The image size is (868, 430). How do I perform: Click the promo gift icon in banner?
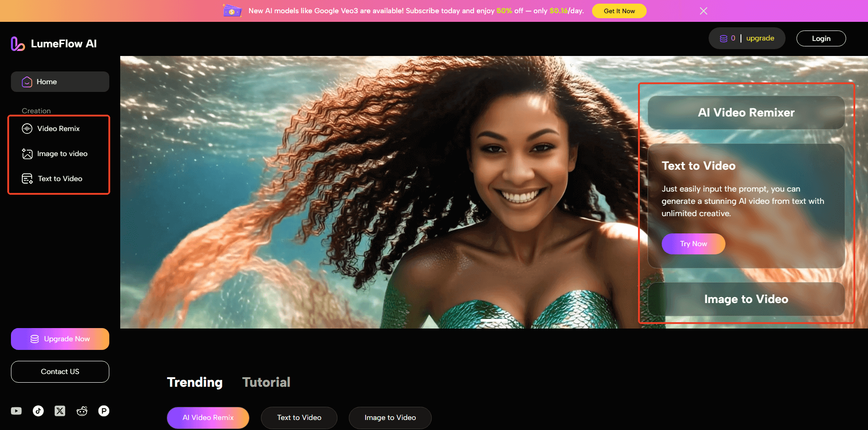tap(232, 10)
